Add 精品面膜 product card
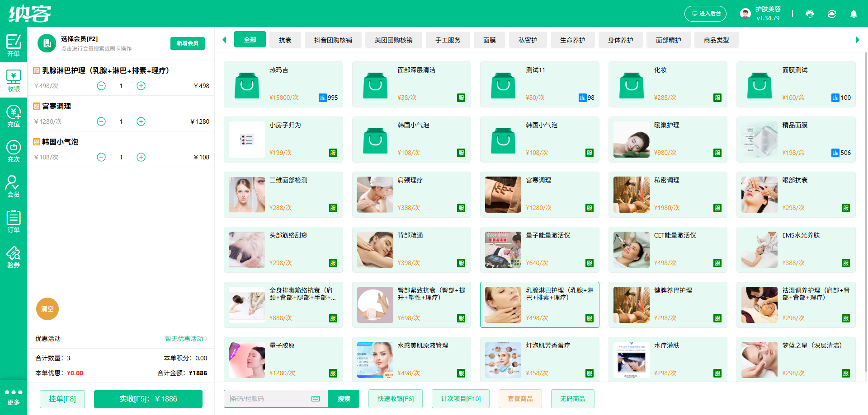 (796, 140)
